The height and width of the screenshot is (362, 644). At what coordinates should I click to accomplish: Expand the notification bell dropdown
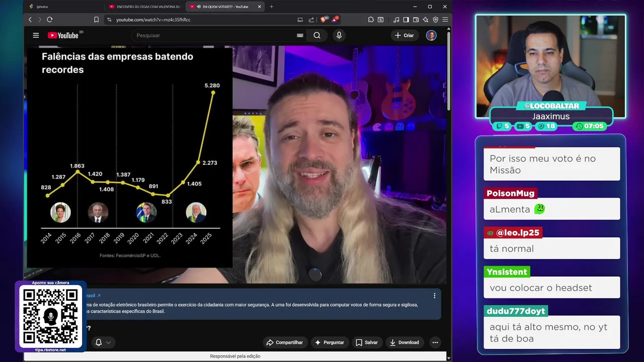(x=103, y=342)
